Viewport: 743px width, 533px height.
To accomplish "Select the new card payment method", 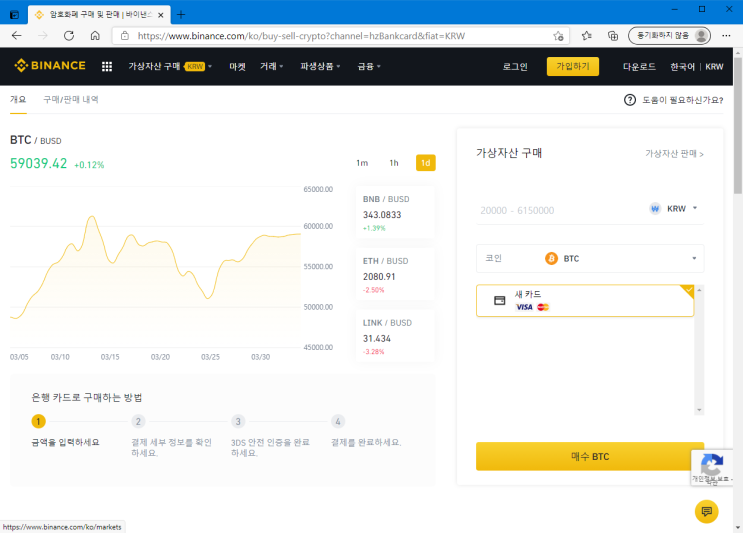I will (585, 300).
